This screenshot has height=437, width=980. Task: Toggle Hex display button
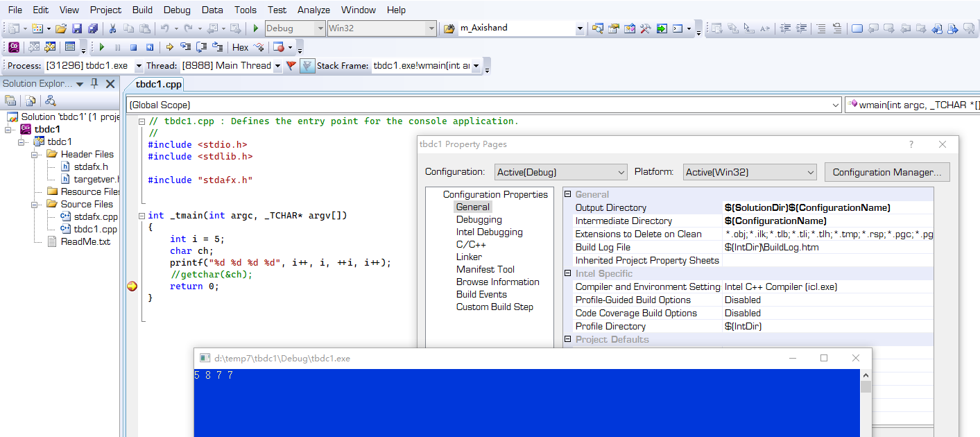240,47
